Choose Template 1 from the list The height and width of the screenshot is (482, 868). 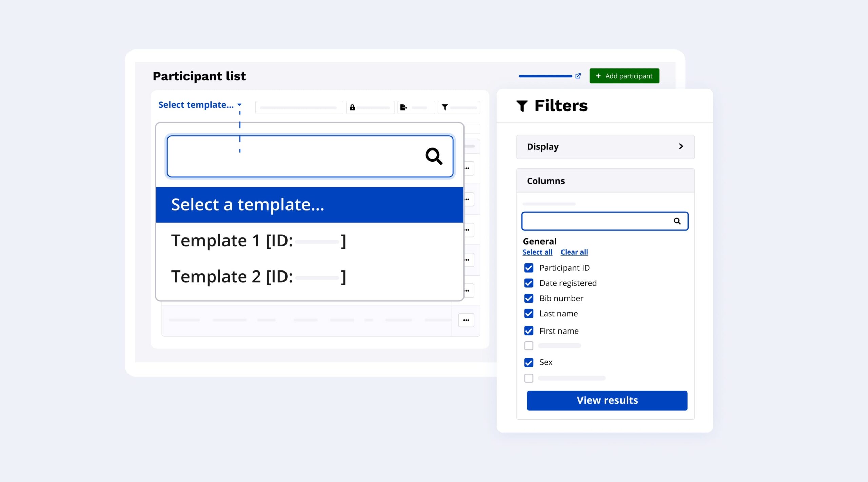click(x=258, y=241)
